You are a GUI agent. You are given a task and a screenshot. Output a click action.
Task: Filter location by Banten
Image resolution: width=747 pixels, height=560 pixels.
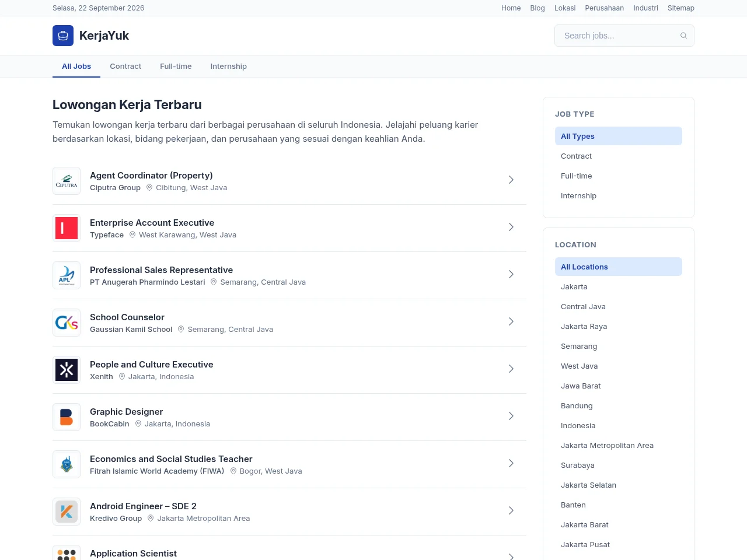(x=619, y=505)
